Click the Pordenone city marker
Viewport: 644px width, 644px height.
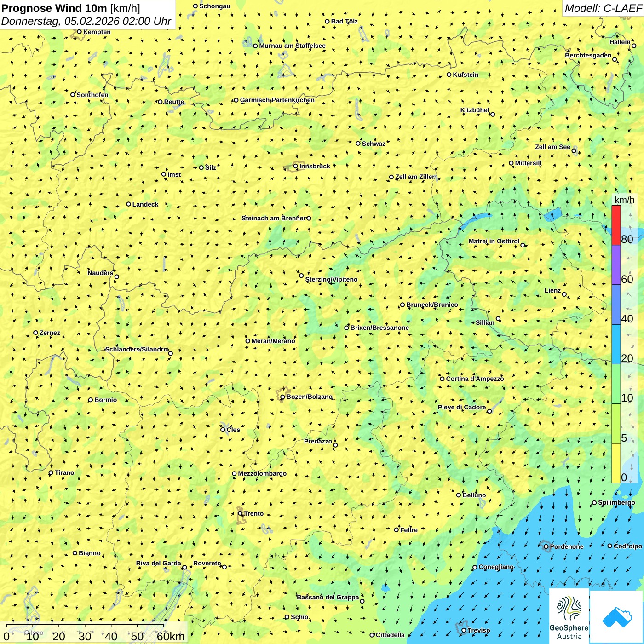coord(546,547)
